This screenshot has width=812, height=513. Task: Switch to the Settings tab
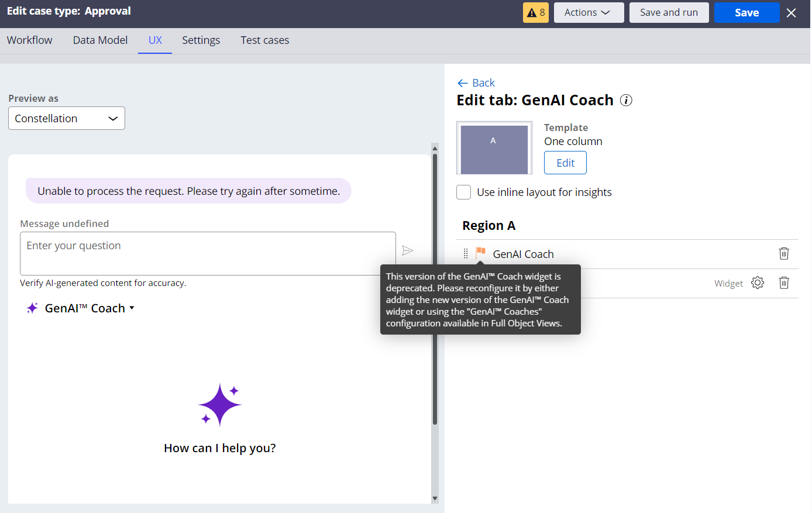tap(201, 40)
